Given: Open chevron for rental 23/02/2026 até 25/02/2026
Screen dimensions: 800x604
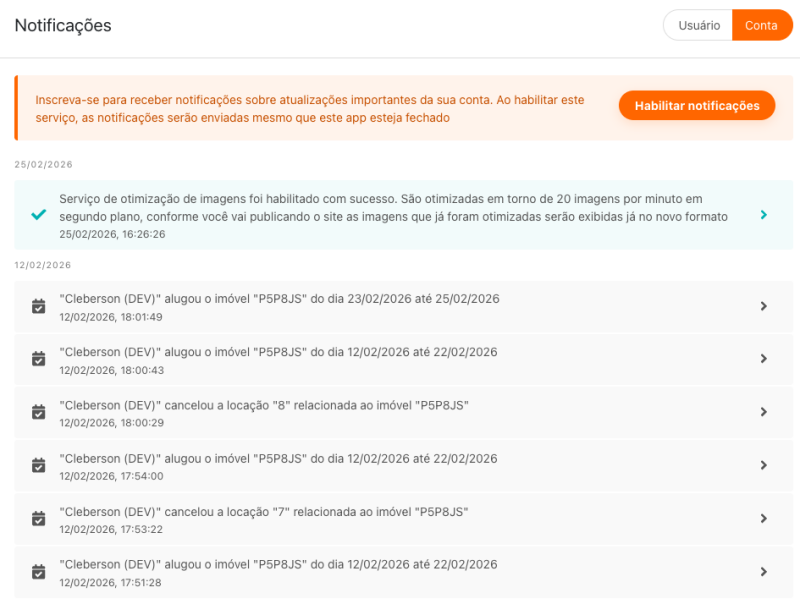Looking at the screenshot, I should click(x=763, y=306).
